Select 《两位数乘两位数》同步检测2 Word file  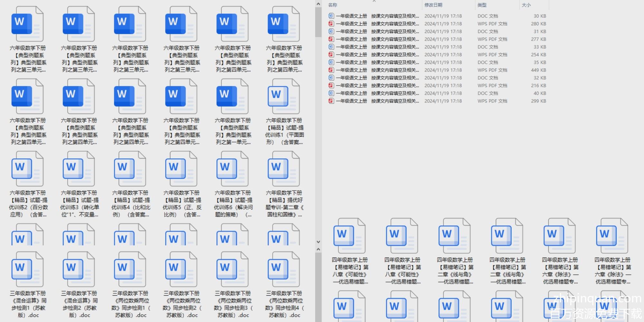click(181, 270)
